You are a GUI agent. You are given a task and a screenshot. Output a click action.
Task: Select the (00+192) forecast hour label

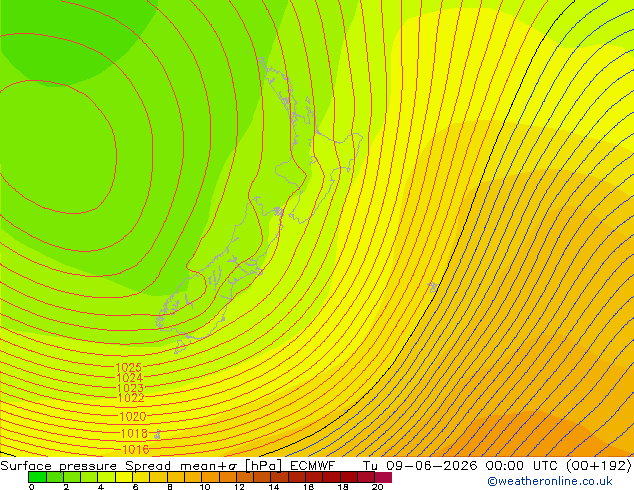click(x=598, y=466)
